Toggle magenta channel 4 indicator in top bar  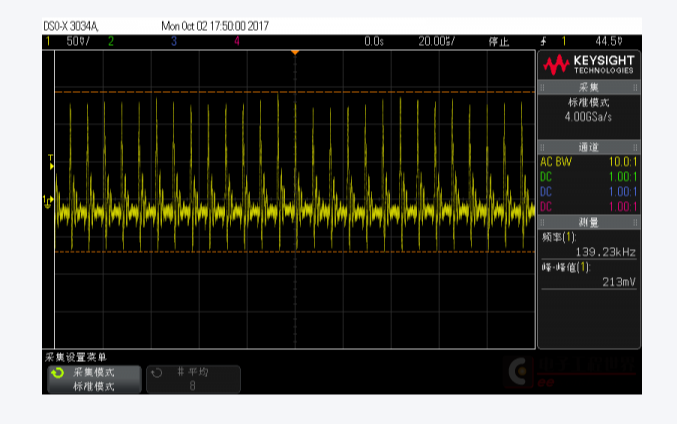(237, 41)
